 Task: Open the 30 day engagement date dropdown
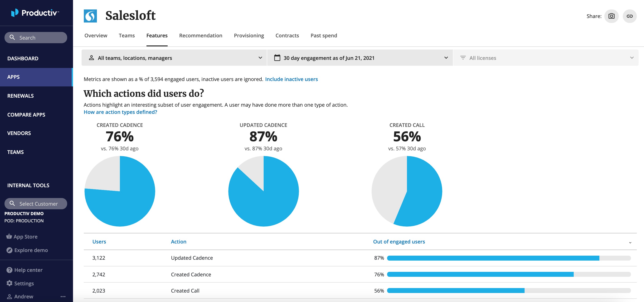coord(360,58)
